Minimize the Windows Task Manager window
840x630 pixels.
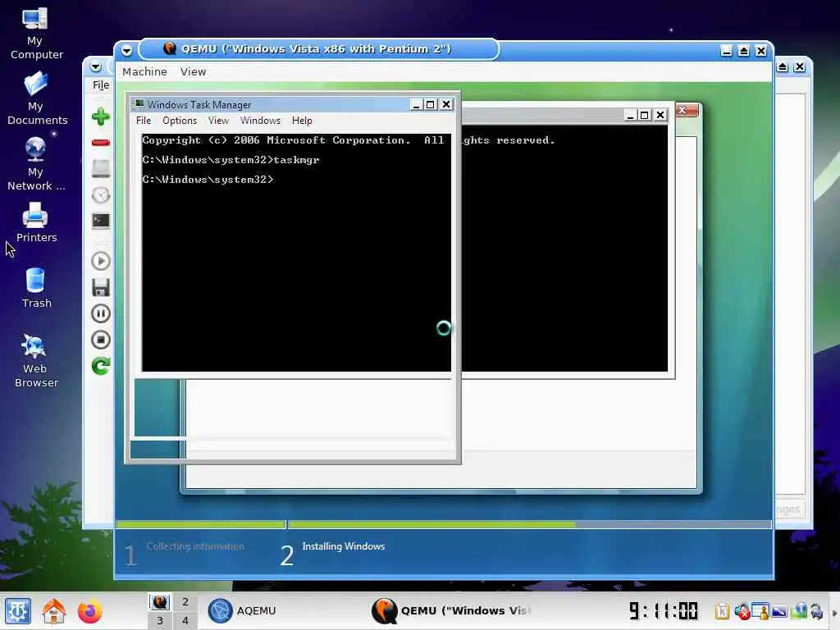click(x=416, y=104)
